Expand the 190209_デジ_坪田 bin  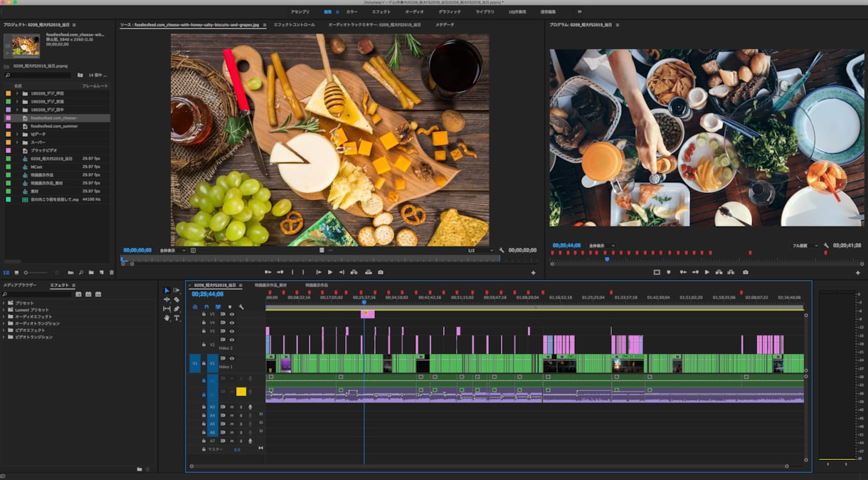(x=17, y=93)
